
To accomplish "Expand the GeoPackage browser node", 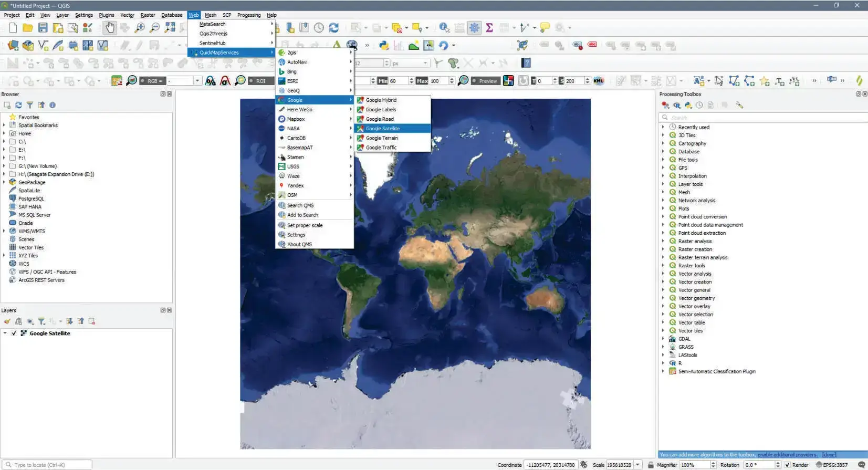I will coord(4,182).
